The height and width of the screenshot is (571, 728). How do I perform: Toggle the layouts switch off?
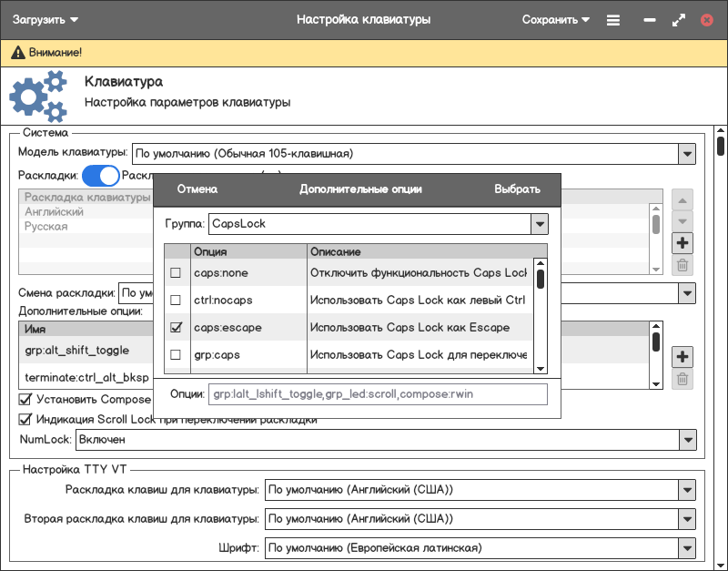pos(101,176)
